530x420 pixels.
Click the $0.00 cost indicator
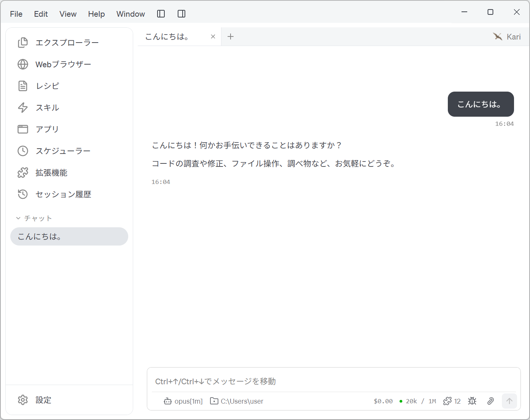click(x=383, y=401)
